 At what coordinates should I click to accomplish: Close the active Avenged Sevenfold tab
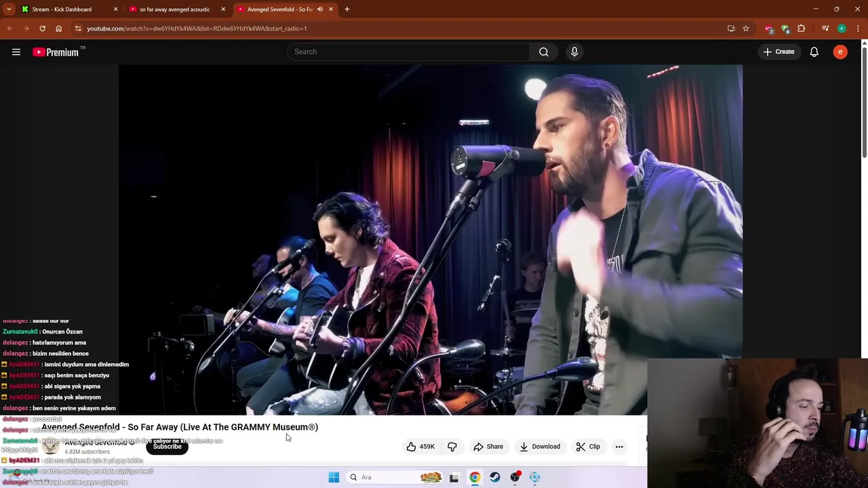331,9
